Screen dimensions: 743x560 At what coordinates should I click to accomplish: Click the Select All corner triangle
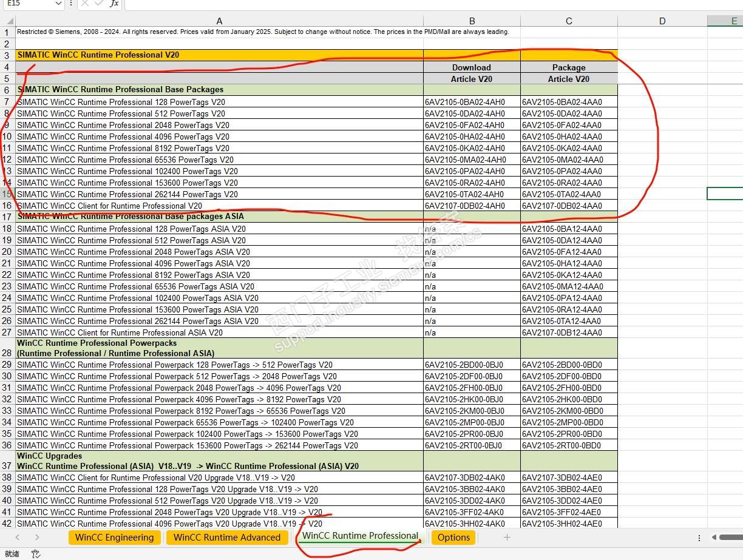point(10,21)
